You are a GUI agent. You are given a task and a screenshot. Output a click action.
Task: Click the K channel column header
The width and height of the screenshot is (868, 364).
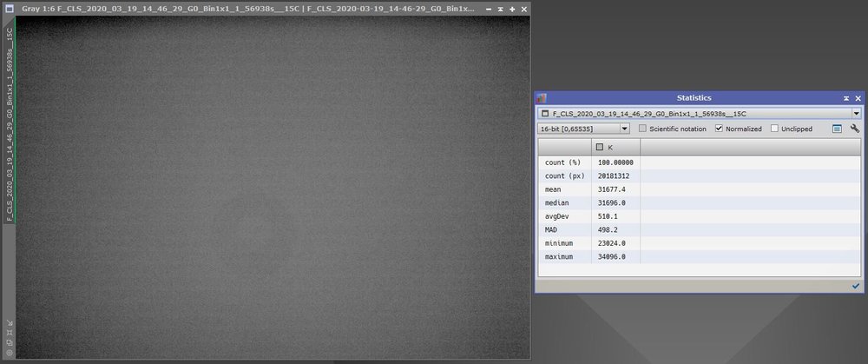(x=615, y=148)
